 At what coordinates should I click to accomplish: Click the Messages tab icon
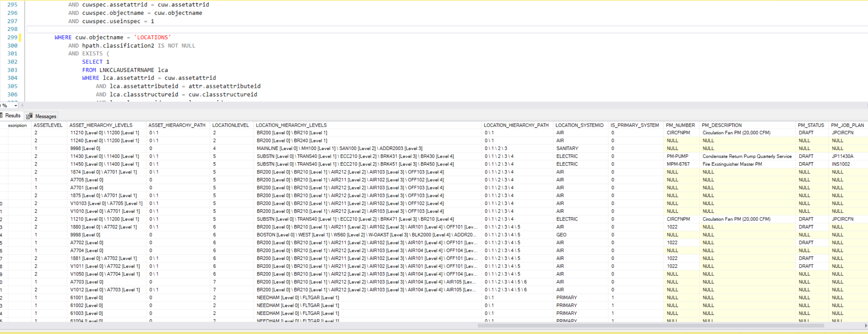(30, 116)
